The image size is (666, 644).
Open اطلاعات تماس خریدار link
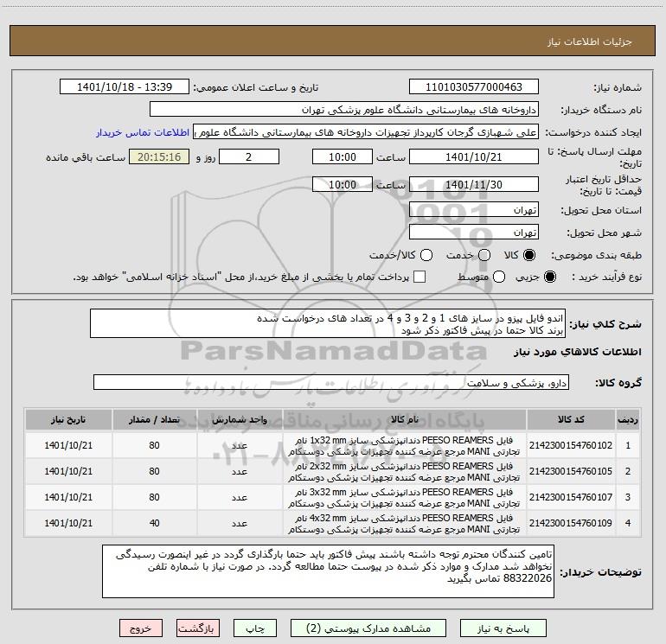click(143, 132)
